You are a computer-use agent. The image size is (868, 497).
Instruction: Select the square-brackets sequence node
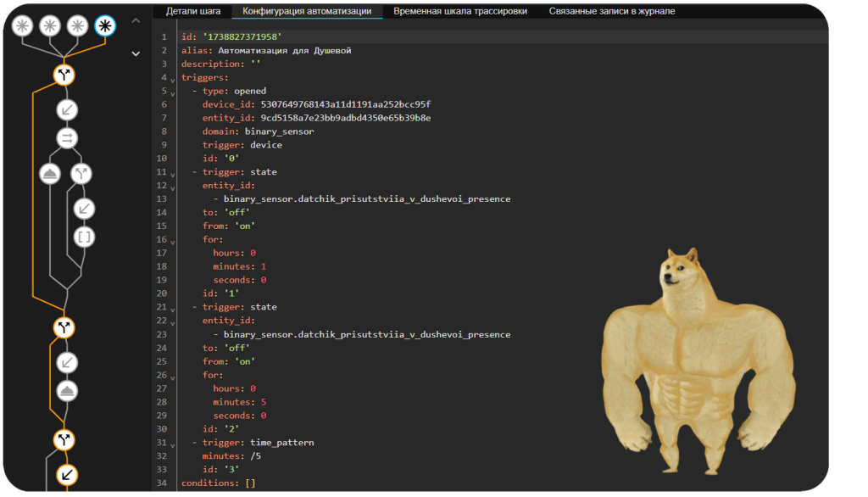tap(84, 237)
